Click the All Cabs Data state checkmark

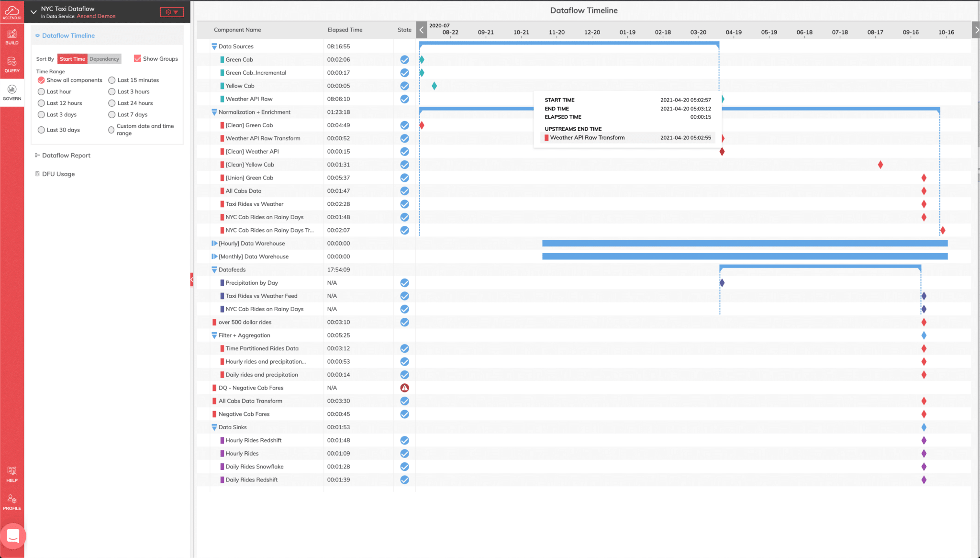404,191
